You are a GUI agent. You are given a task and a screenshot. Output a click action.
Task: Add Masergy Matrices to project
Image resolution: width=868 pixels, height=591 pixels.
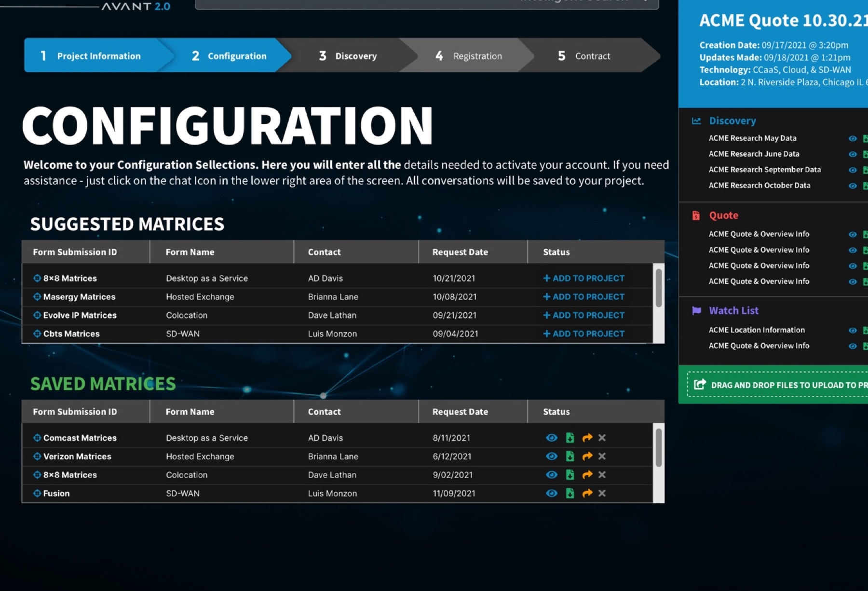click(583, 296)
